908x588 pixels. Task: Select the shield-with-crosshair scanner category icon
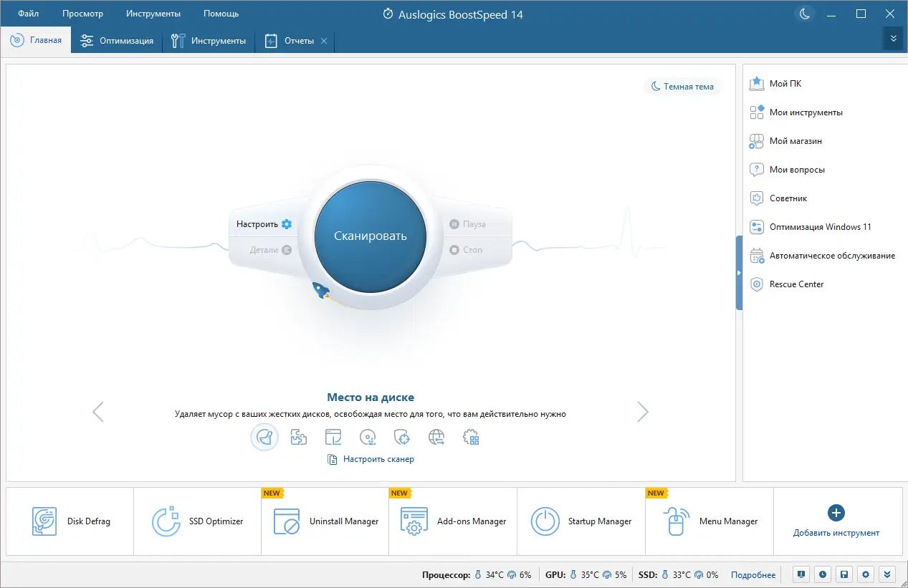[402, 437]
